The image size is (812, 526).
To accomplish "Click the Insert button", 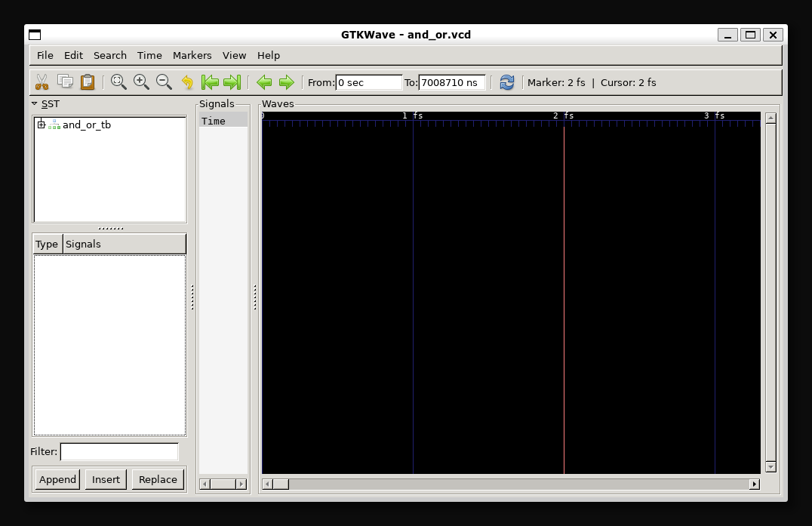I will pyautogui.click(x=106, y=479).
